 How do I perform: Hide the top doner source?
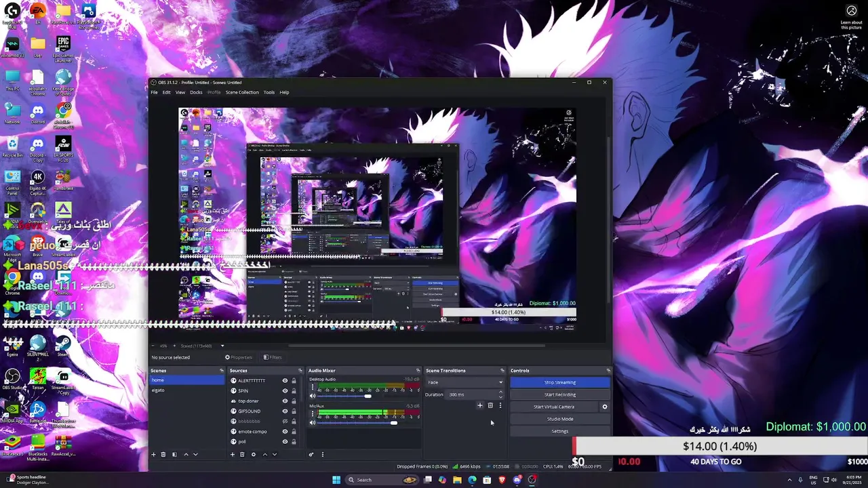click(x=285, y=401)
